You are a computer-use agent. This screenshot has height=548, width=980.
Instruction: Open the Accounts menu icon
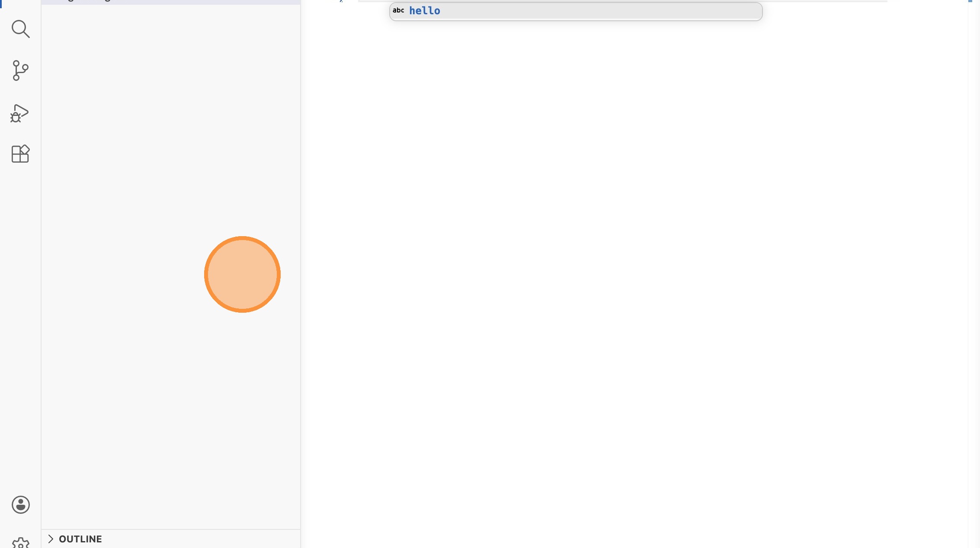(20, 505)
